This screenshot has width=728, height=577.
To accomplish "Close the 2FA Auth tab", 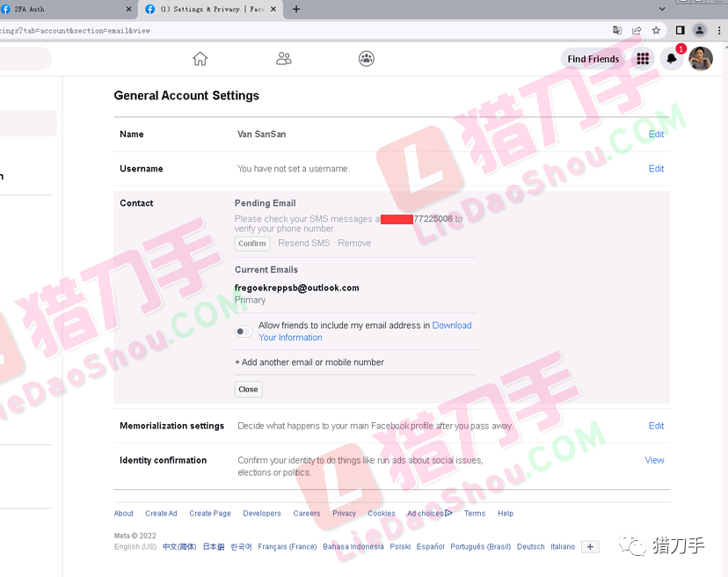I will (128, 10).
